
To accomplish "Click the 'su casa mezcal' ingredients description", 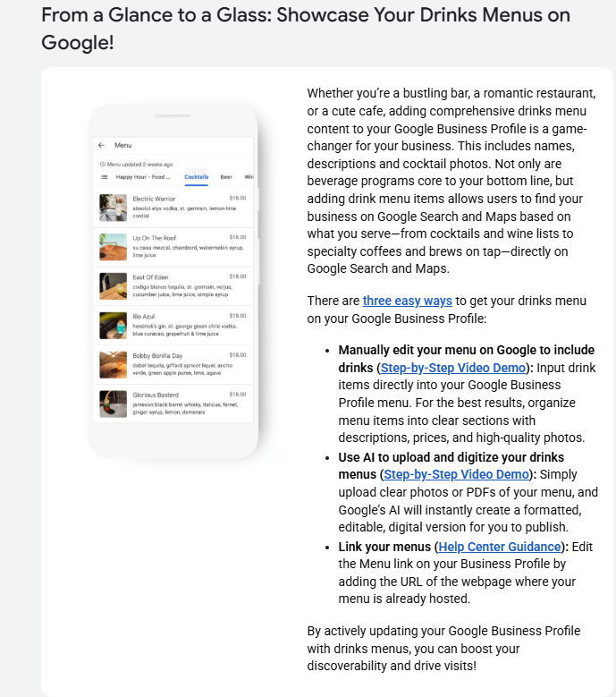I will [x=188, y=251].
